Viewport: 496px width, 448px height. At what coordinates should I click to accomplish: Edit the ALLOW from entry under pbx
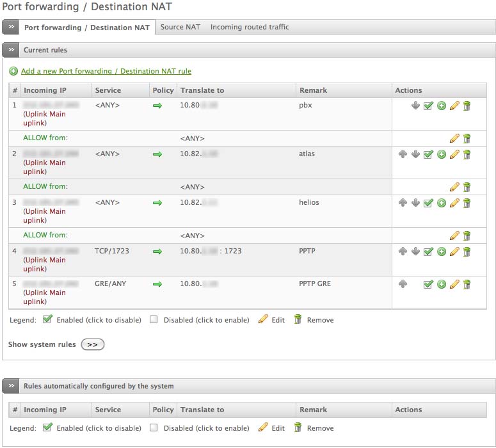coord(454,138)
